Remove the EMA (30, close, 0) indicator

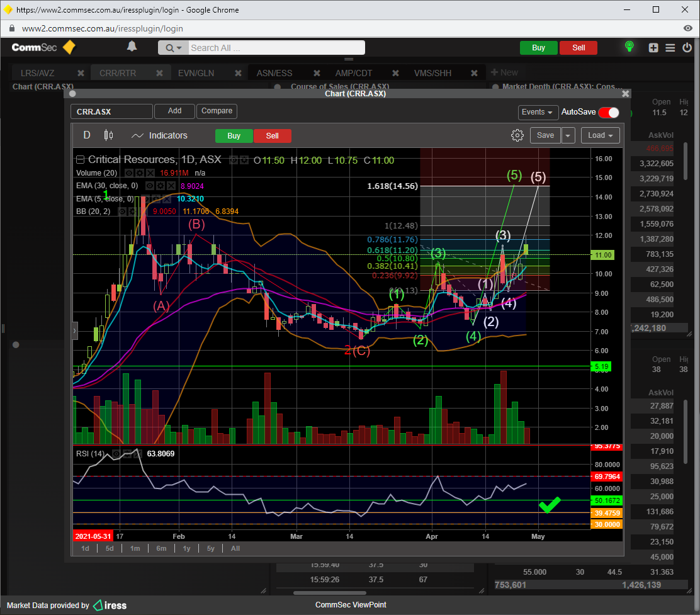[171, 186]
